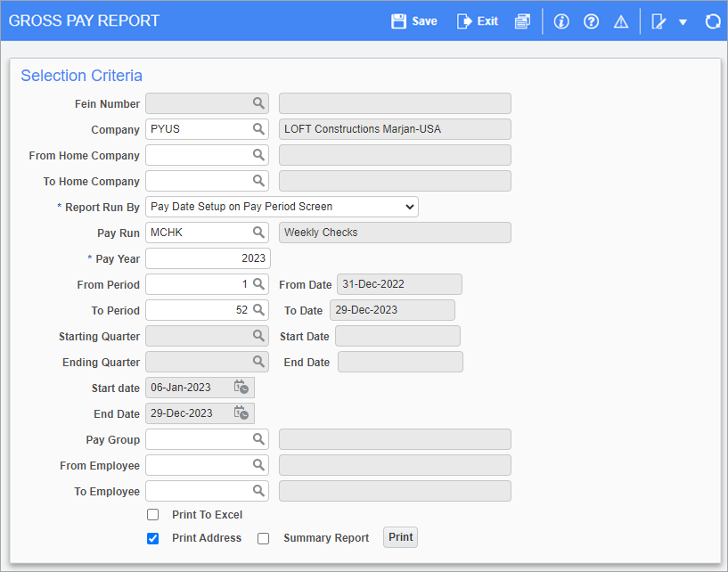Open the Starting Quarter lookup magnifier
The height and width of the screenshot is (572, 728).
(258, 335)
